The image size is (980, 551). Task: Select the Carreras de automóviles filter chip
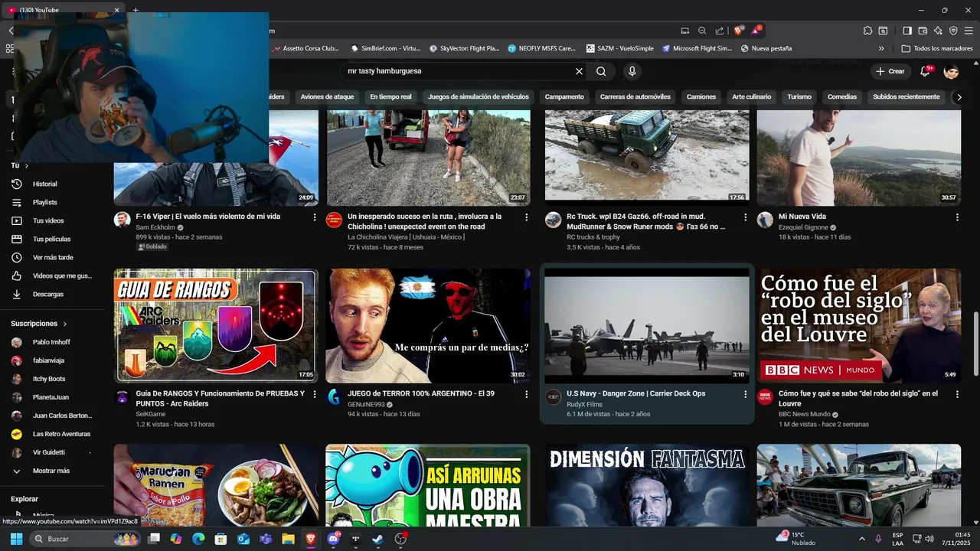[x=635, y=97]
